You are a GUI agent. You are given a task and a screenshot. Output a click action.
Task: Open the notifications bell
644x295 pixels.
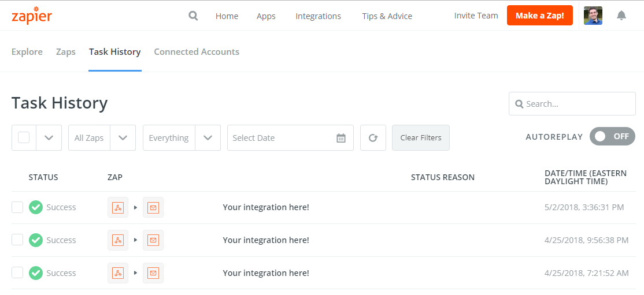coord(621,16)
